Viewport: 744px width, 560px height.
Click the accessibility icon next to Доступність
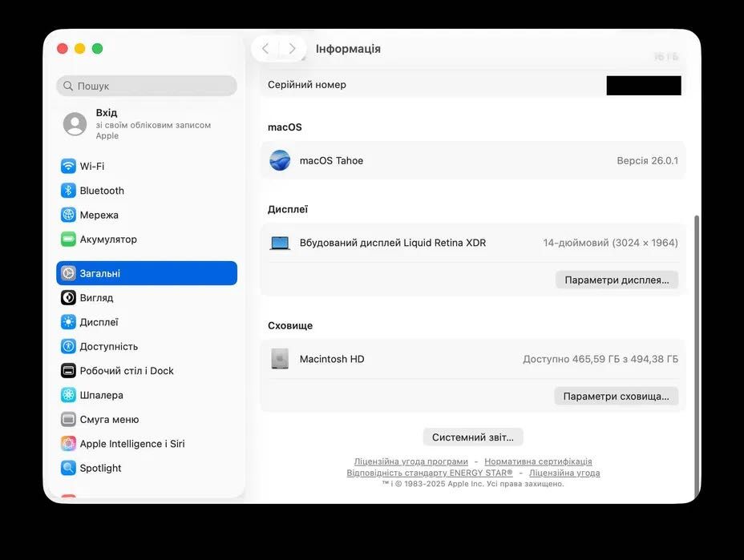68,346
